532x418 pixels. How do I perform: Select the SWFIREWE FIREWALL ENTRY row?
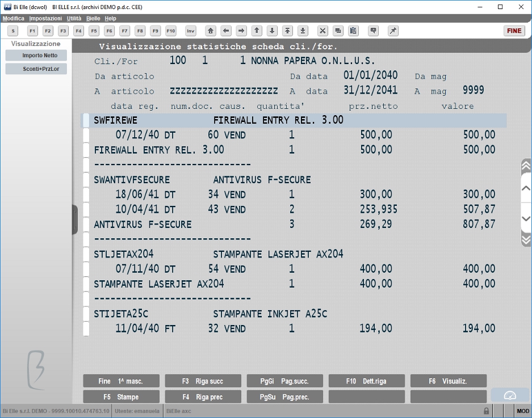(295, 120)
